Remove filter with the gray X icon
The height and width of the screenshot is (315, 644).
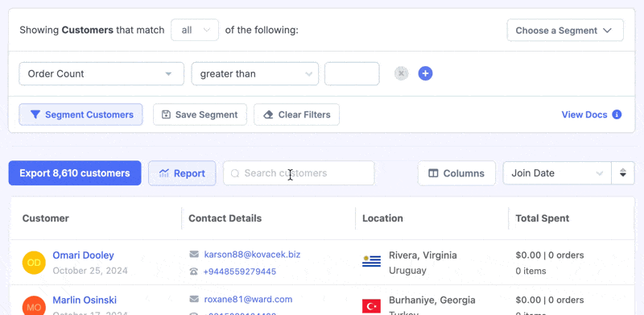(401, 73)
